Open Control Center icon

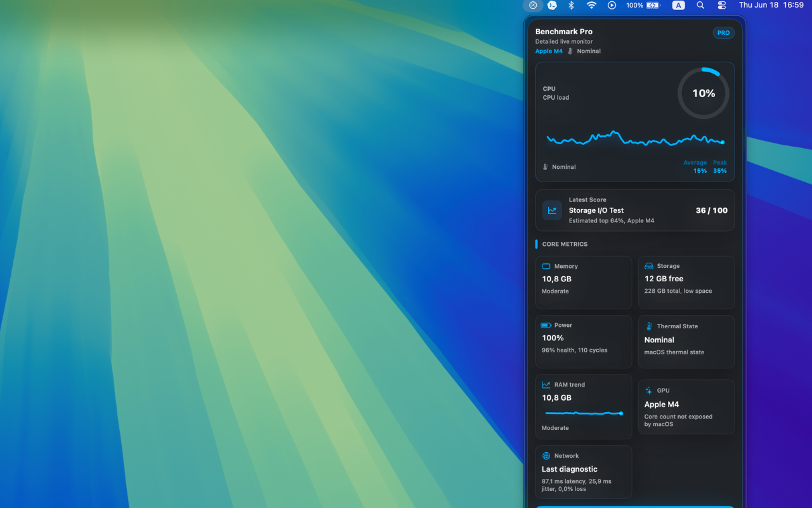pos(722,5)
